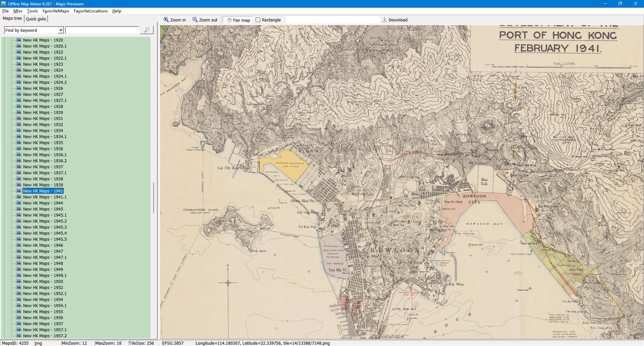Viewport: 644px width, 346px height.
Task: Click the map icon beside New HK Maps - 1957.2
Action: click(19, 336)
